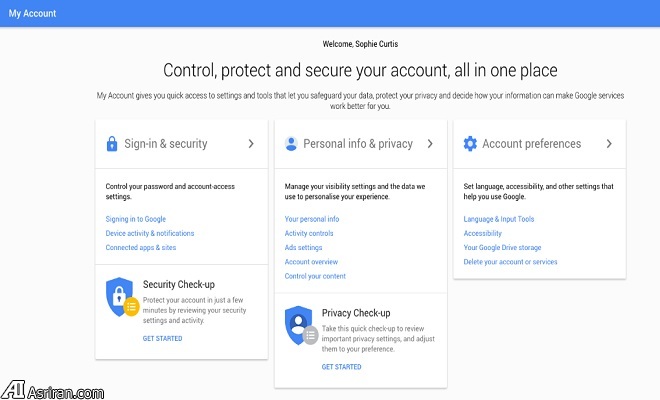Click the Account preferences gear icon
The image size is (660, 400).
point(470,144)
